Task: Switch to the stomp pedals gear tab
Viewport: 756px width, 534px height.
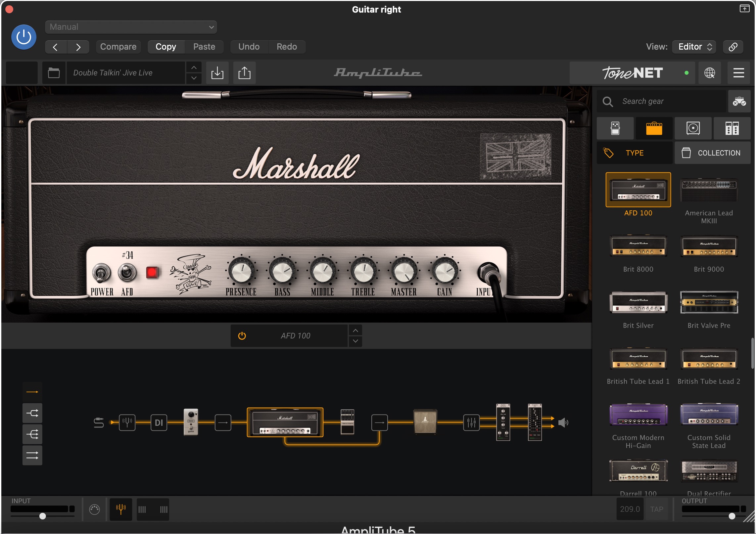Action: click(615, 128)
